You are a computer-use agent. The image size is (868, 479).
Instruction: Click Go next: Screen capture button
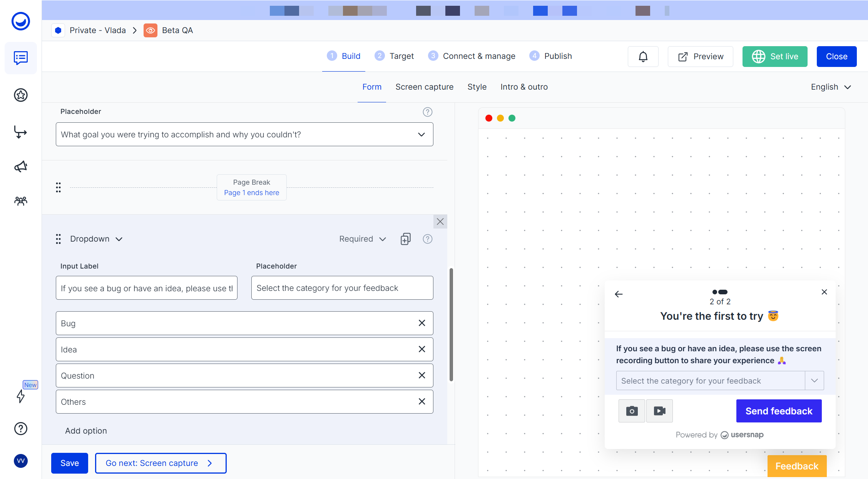point(161,463)
